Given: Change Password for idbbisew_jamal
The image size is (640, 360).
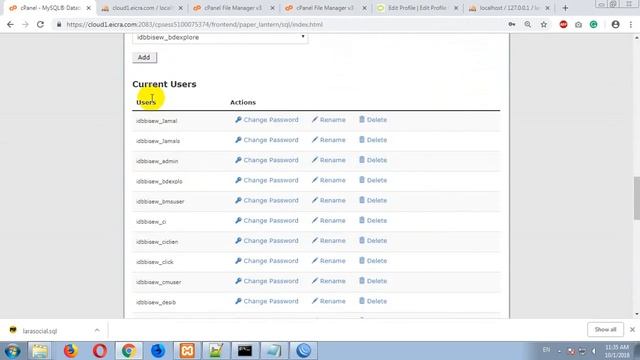Looking at the screenshot, I should pyautogui.click(x=267, y=120).
